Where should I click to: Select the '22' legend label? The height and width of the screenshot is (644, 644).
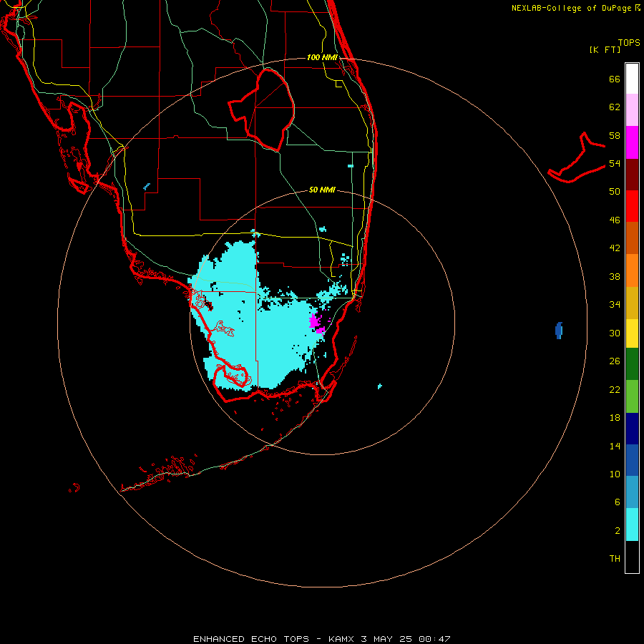click(x=615, y=389)
